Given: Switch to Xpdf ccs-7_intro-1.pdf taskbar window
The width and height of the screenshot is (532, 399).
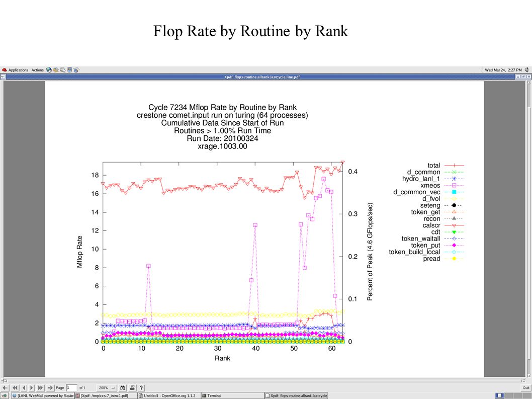Looking at the screenshot, I should pyautogui.click(x=106, y=395).
